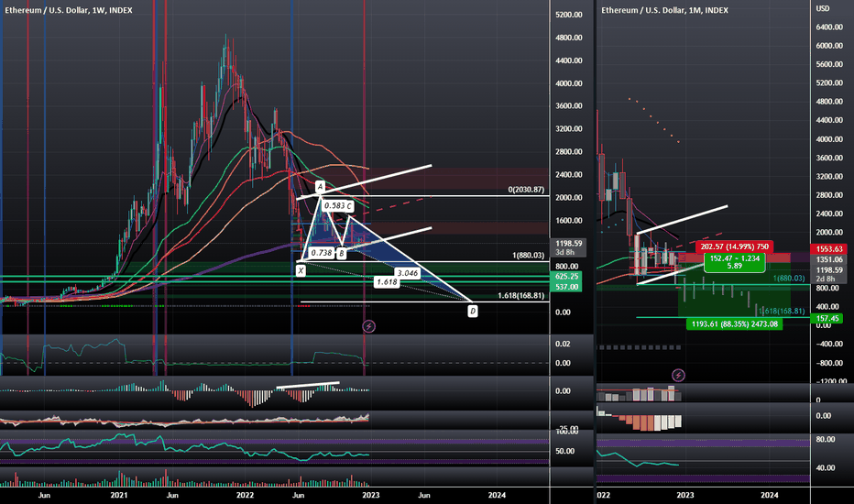Click the 2021 label on the weekly time axis
The height and width of the screenshot is (504, 854).
[x=119, y=495]
